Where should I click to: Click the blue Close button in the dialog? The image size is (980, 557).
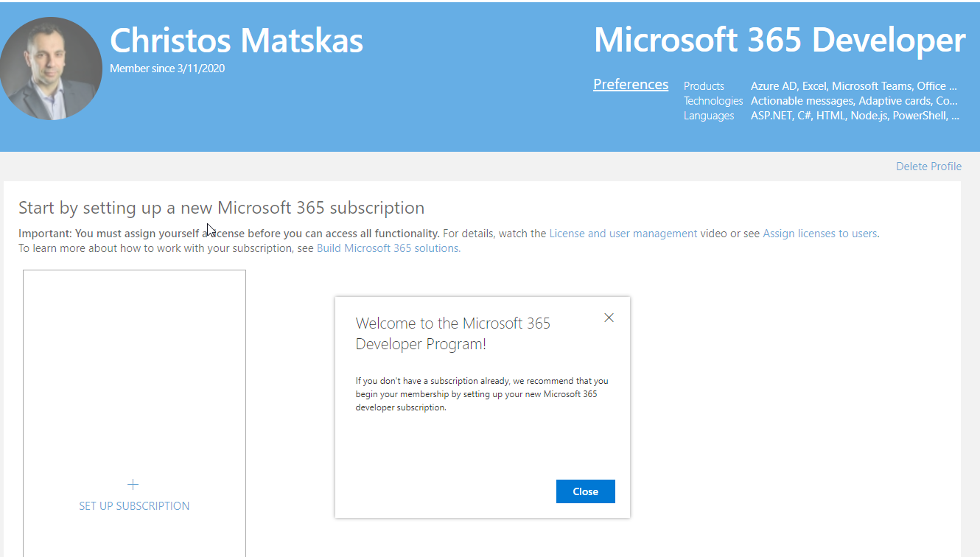[x=585, y=491]
